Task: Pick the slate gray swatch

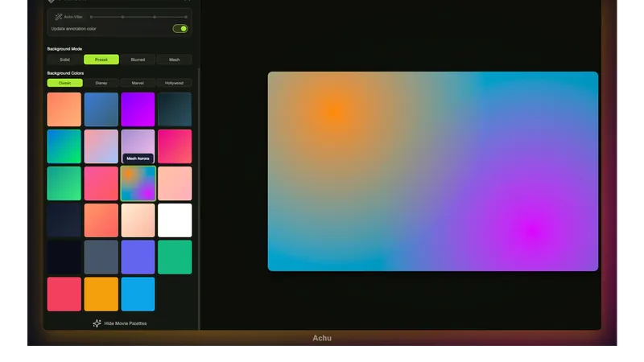Action: click(101, 257)
